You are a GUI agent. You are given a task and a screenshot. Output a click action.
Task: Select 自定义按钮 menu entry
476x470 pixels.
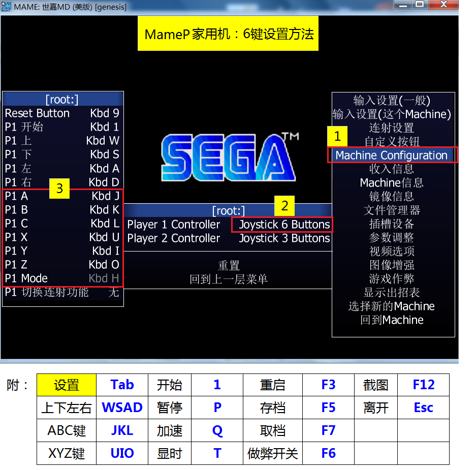click(x=392, y=141)
